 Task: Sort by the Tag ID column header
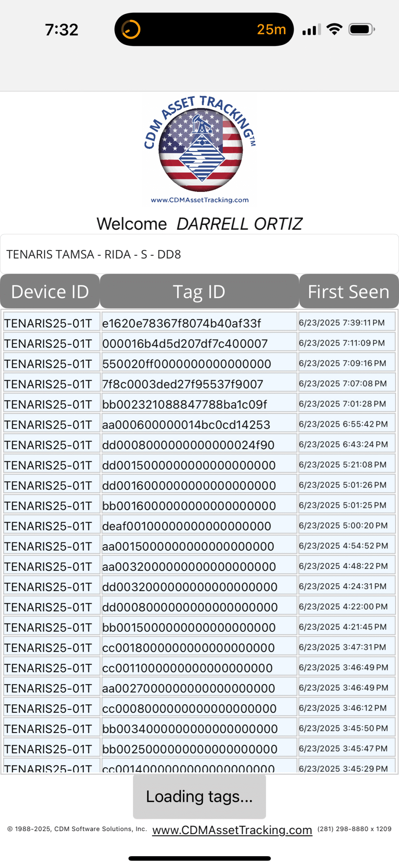click(199, 291)
